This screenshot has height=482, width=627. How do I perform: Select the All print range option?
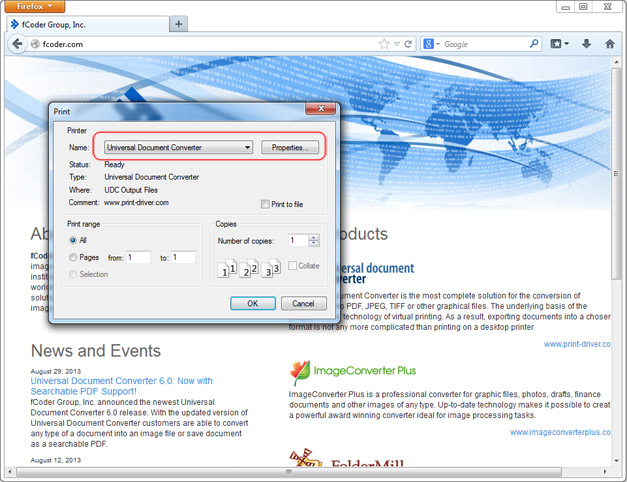tap(73, 240)
